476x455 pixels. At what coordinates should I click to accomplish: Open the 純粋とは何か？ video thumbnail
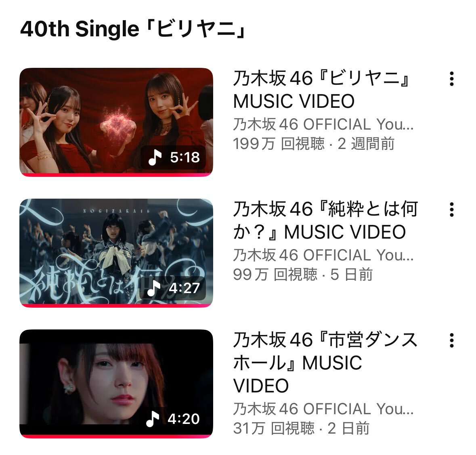click(116, 253)
